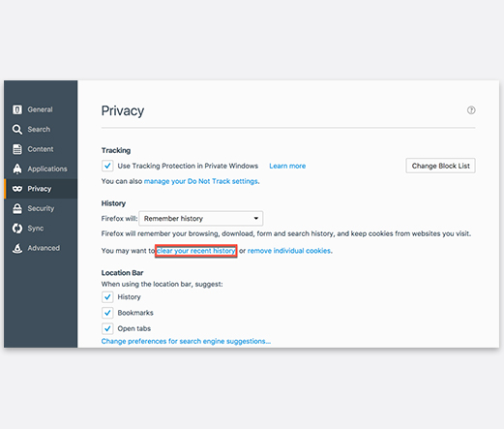
Task: Click clear your recent history link
Action: pyautogui.click(x=196, y=251)
